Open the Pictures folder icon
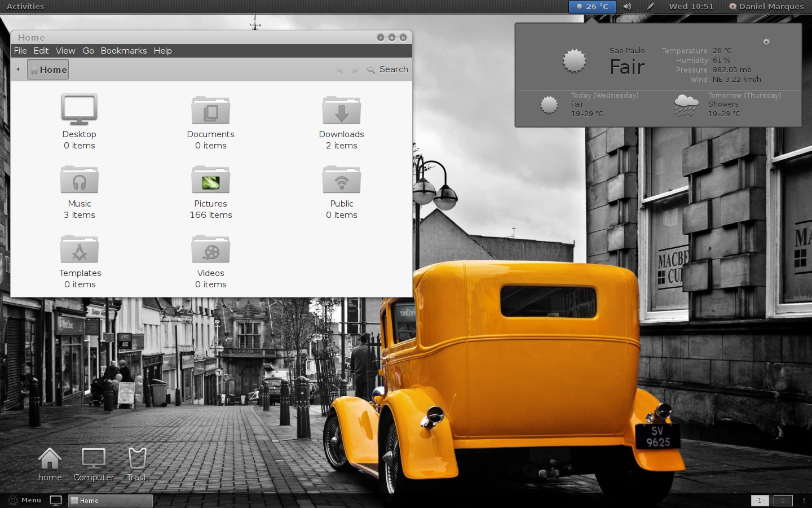Viewport: 812px width, 508px height. tap(211, 179)
